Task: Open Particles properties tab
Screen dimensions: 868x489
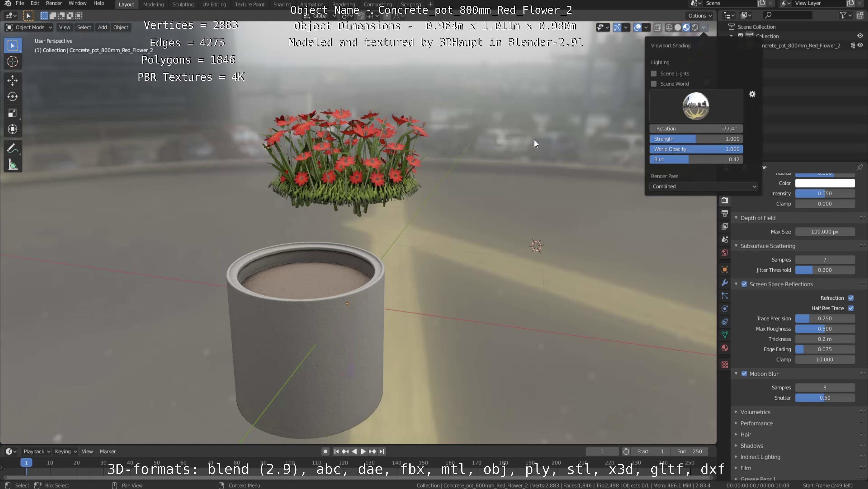Action: (x=725, y=295)
